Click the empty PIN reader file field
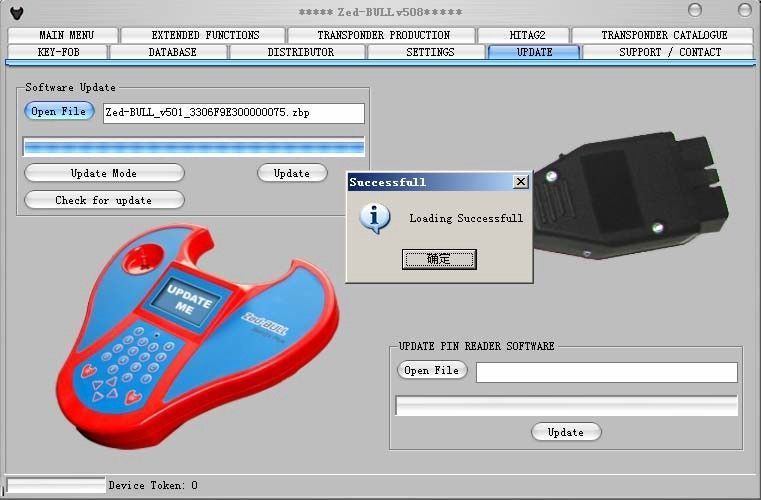This screenshot has height=500, width=761. click(x=607, y=372)
